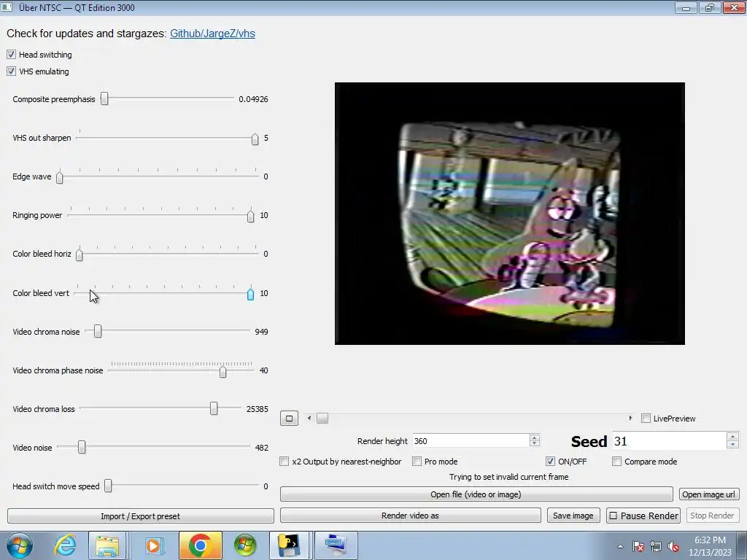Toggle the VHS emulating checkbox
Screen dimensions: 747x560
(x=11, y=71)
